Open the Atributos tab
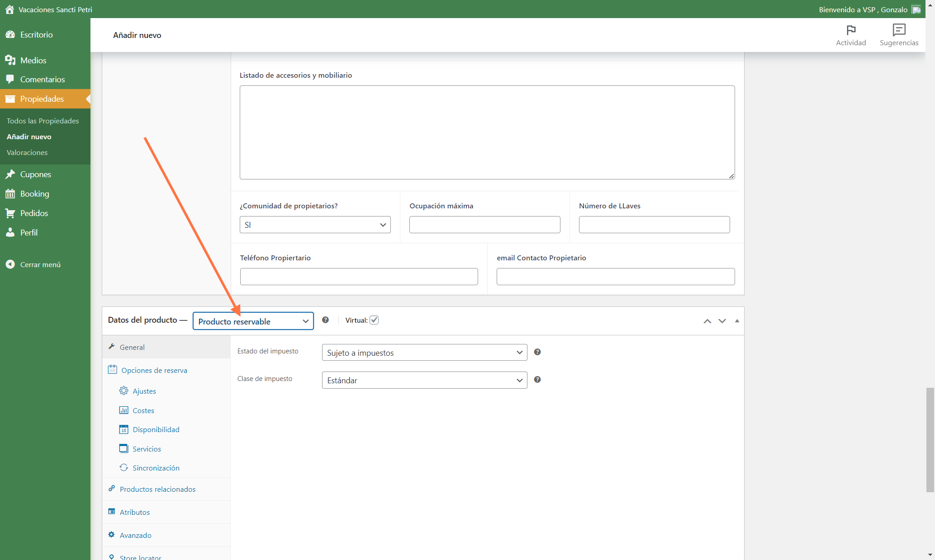This screenshot has height=560, width=935. pos(166,512)
